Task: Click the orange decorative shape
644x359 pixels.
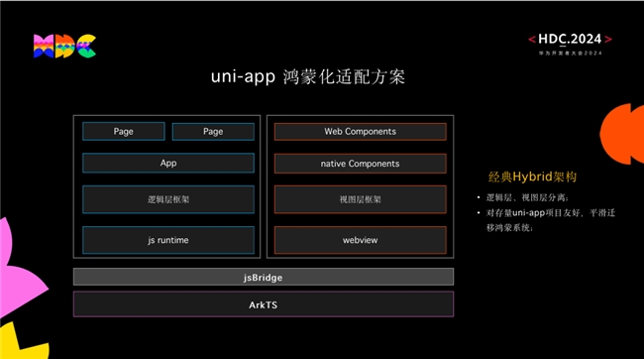Action: click(622, 134)
